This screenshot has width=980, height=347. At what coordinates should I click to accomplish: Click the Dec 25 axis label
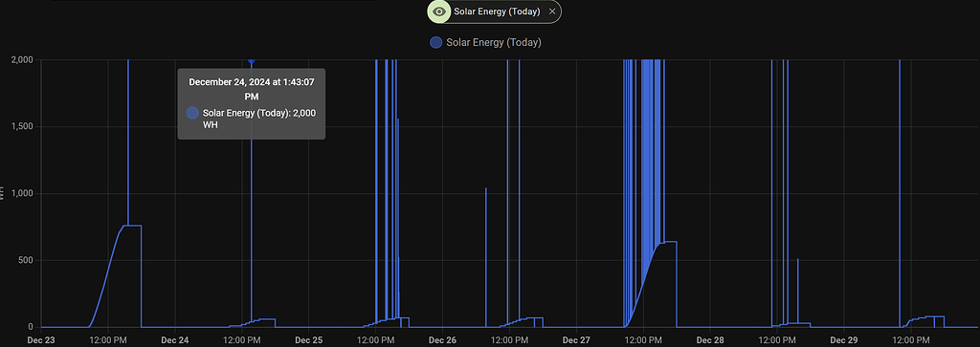[x=309, y=340]
